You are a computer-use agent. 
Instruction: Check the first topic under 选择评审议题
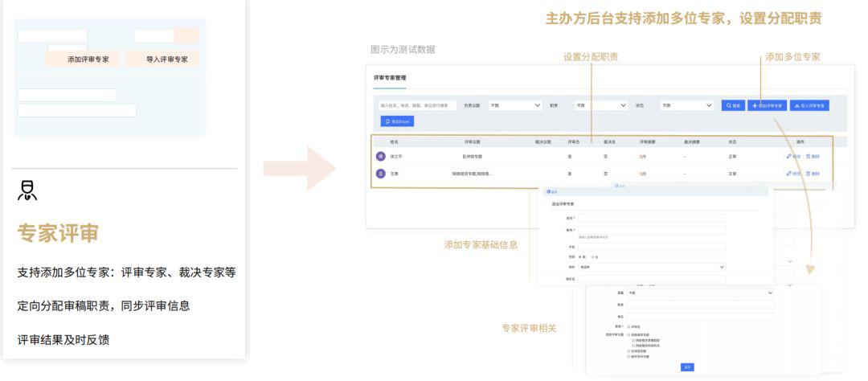coord(628,335)
